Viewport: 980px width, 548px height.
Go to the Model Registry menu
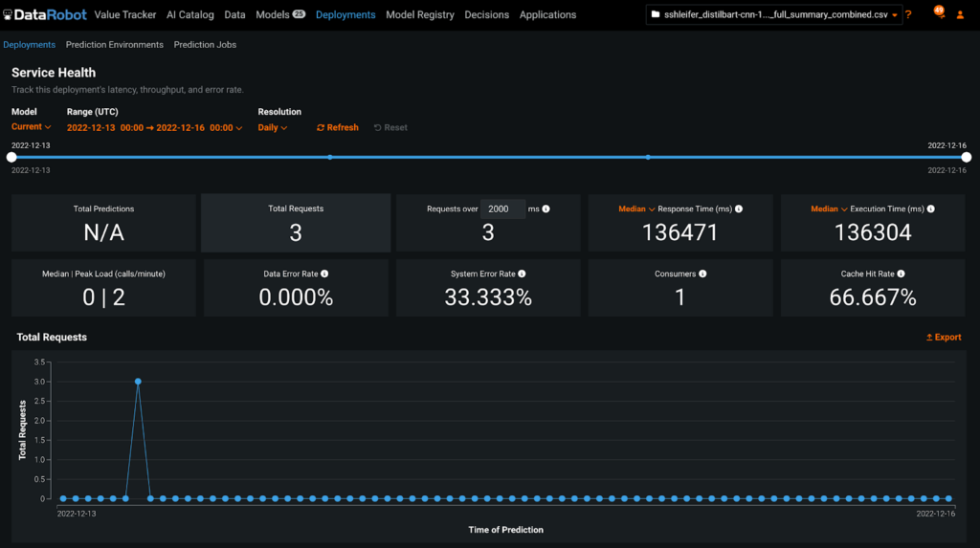coord(420,15)
